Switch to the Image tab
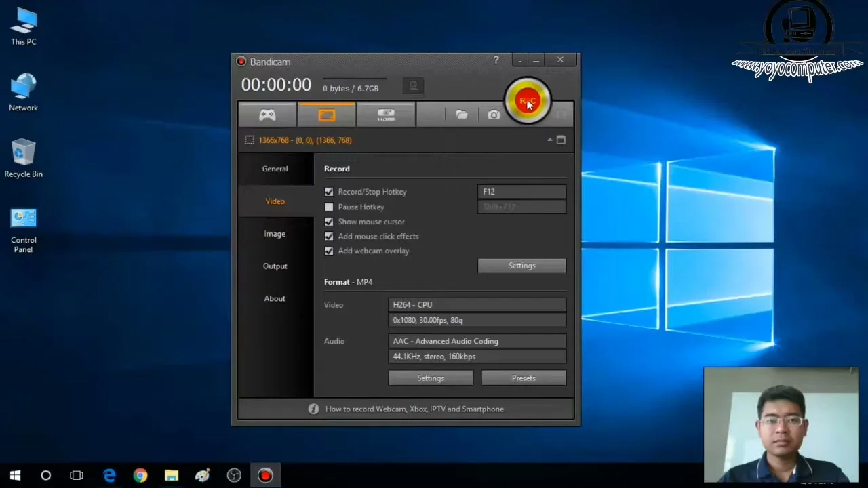 click(275, 234)
